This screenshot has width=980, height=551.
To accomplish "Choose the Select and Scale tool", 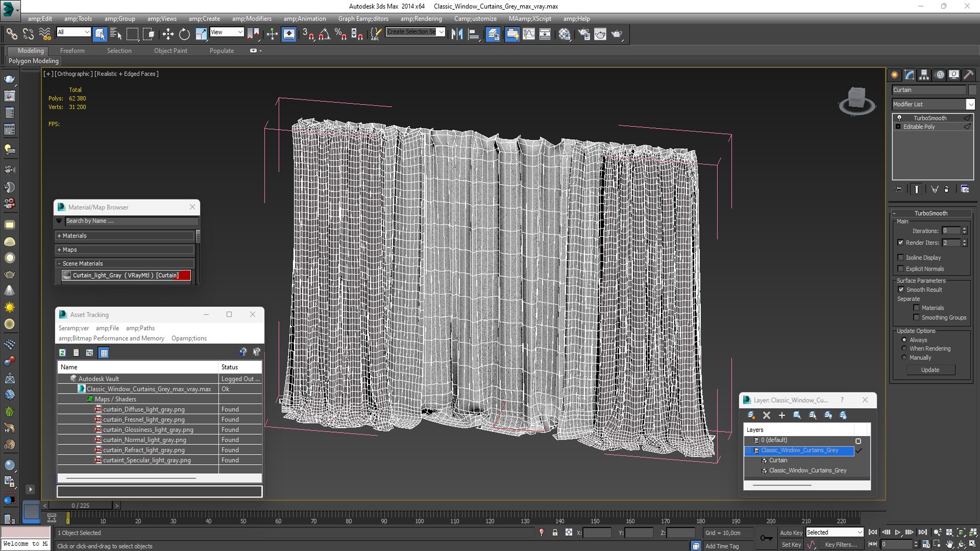I will 201,34.
